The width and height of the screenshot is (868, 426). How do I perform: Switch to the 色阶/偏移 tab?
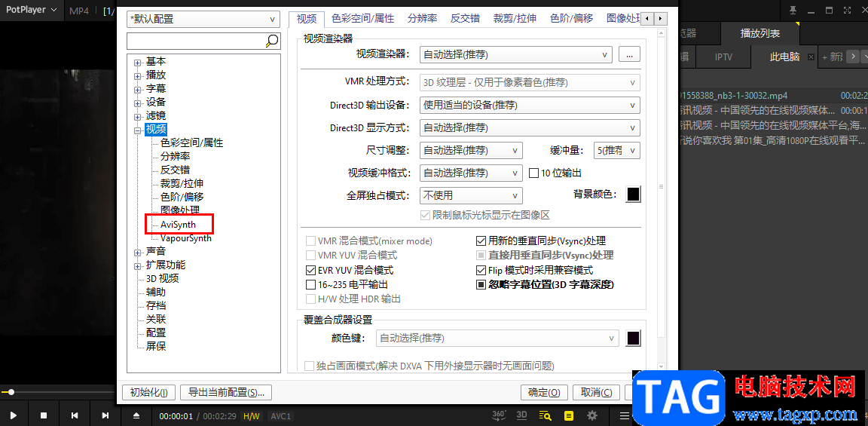click(x=571, y=18)
